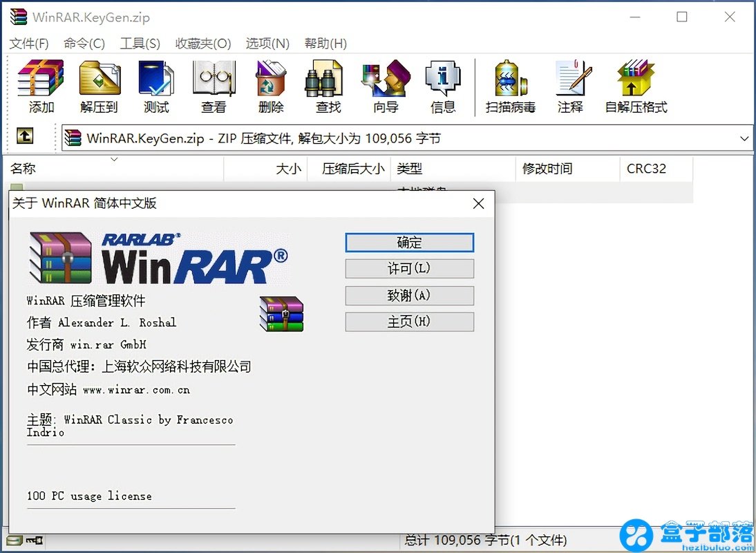Screen dimensions: 756x553
Task: Click the 添加 (Add) toolbar icon
Action: (41, 86)
